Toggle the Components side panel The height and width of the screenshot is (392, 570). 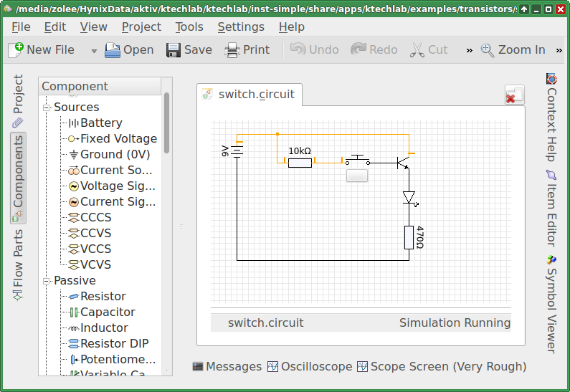point(18,178)
